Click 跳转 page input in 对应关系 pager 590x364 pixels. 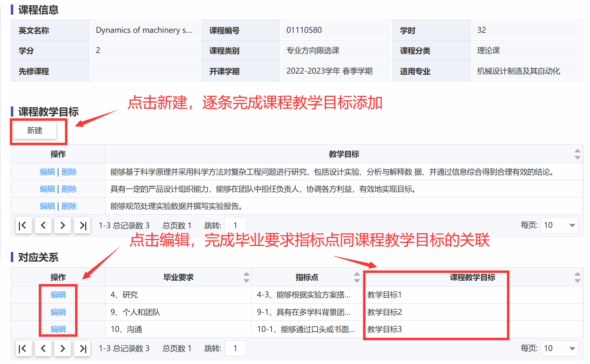point(235,348)
